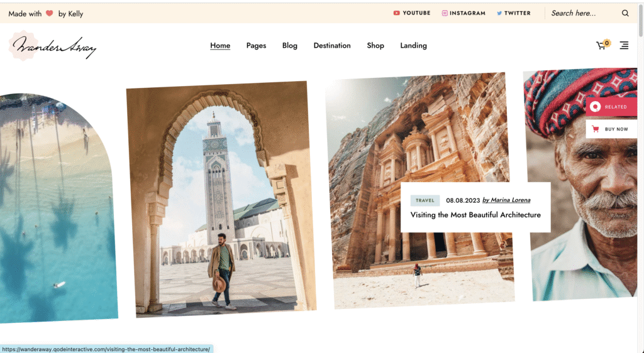The image size is (644, 353).
Task: Open author Marina Lorena link
Action: [x=506, y=200]
